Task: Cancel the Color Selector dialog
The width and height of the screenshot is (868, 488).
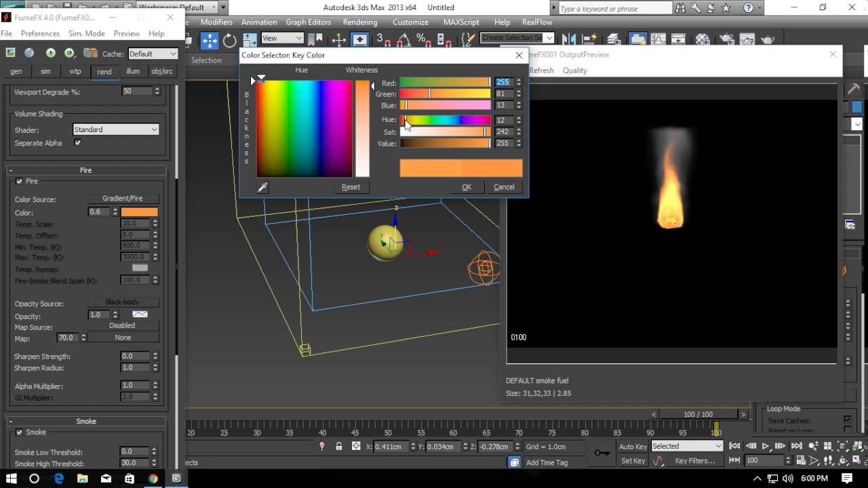Action: pyautogui.click(x=504, y=187)
